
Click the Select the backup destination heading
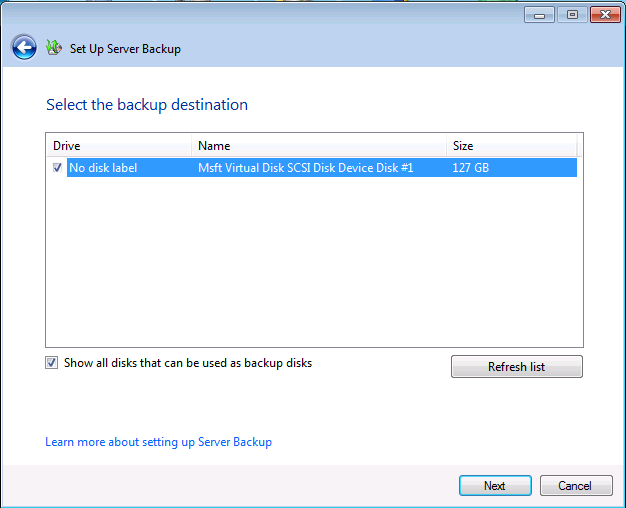(x=147, y=105)
